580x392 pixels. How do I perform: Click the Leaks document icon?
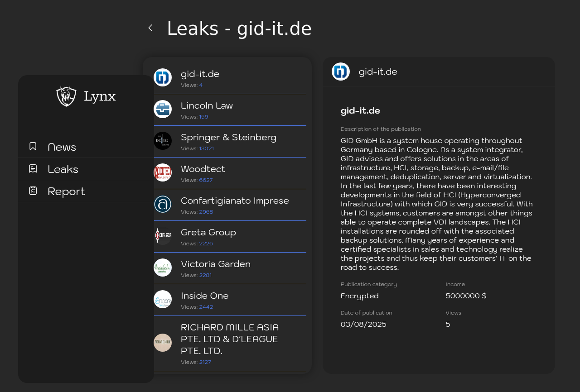tap(33, 168)
